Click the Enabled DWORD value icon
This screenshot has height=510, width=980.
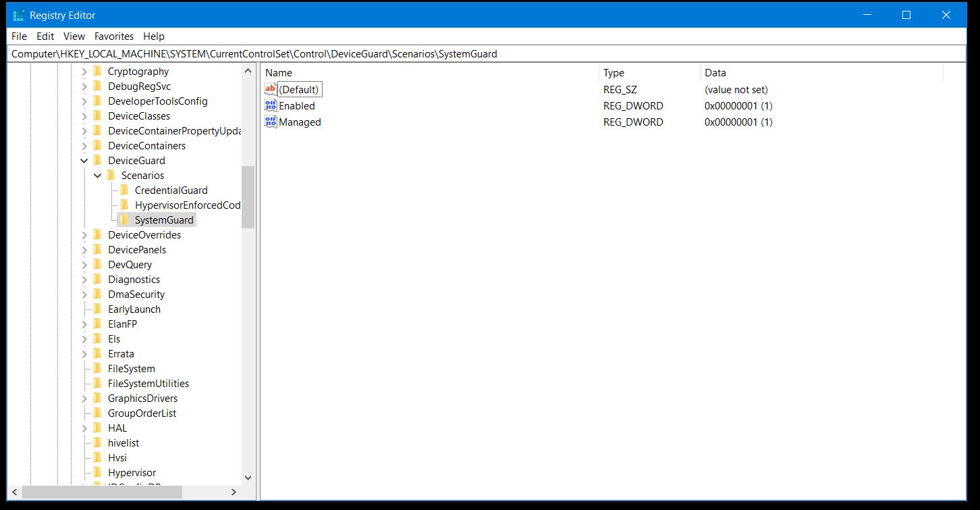(x=271, y=105)
